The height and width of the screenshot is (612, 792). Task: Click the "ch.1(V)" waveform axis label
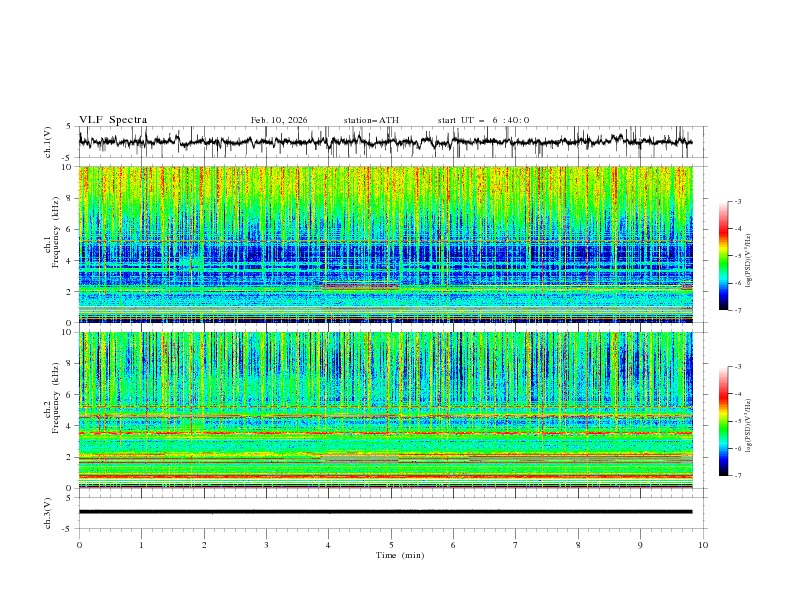pos(48,142)
